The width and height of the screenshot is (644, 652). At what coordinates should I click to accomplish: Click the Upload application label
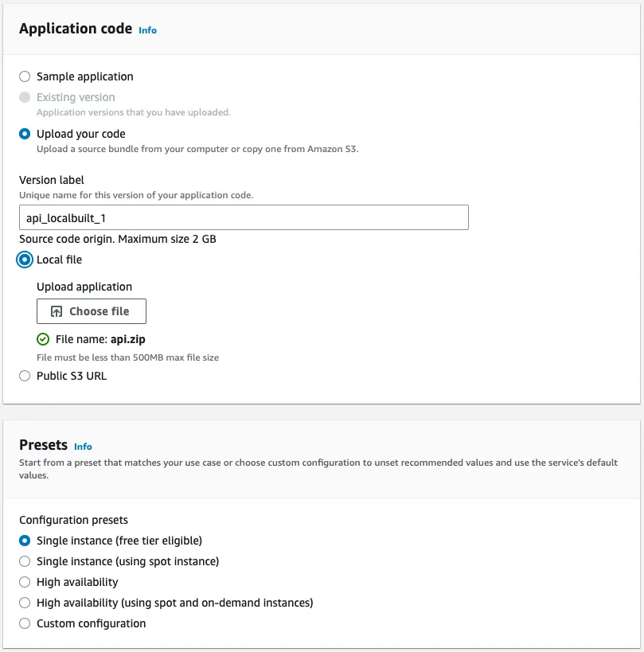tap(84, 287)
